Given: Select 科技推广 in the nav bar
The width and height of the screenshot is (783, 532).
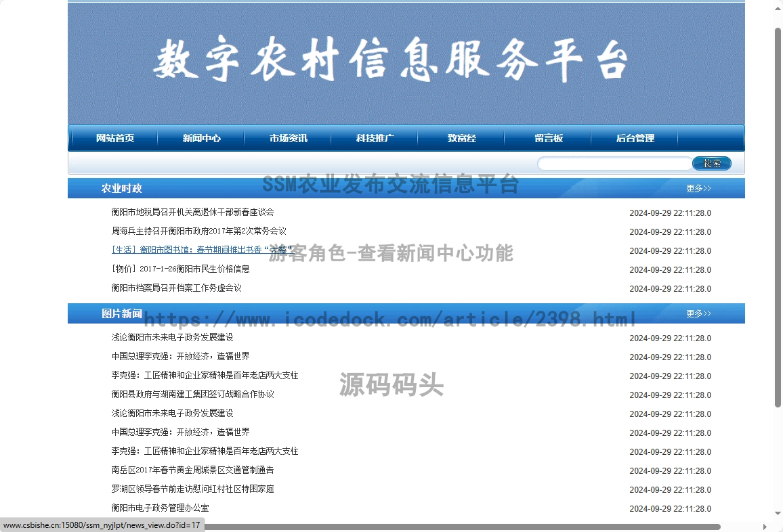Looking at the screenshot, I should click(375, 138).
